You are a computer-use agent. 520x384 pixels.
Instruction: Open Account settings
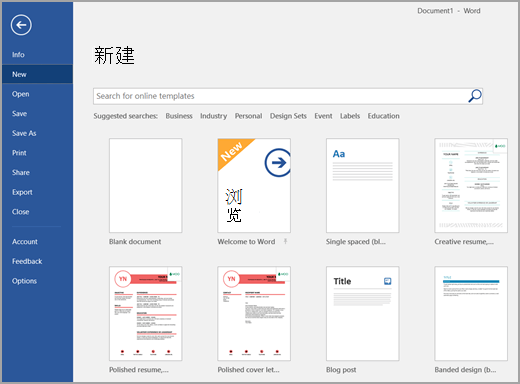tap(25, 242)
